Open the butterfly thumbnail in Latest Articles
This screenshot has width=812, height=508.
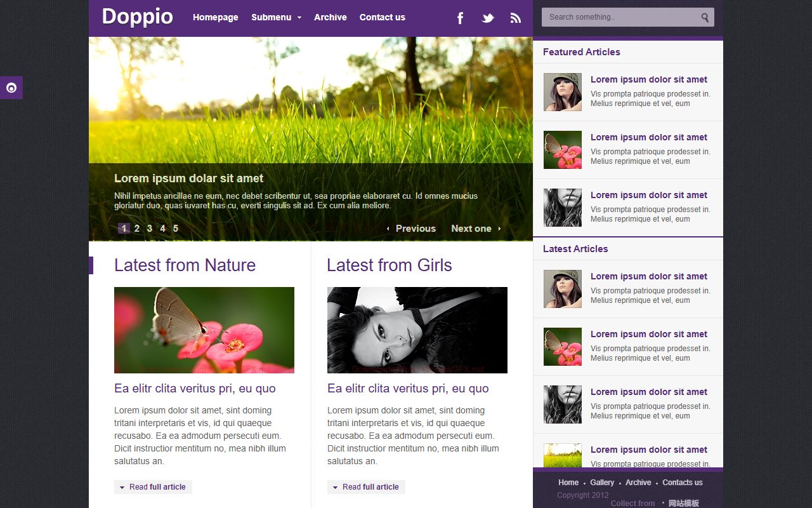click(x=563, y=347)
